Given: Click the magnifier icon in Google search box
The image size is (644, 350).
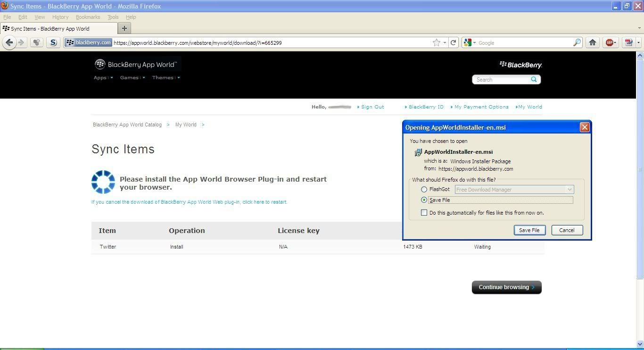Looking at the screenshot, I should pyautogui.click(x=577, y=42).
